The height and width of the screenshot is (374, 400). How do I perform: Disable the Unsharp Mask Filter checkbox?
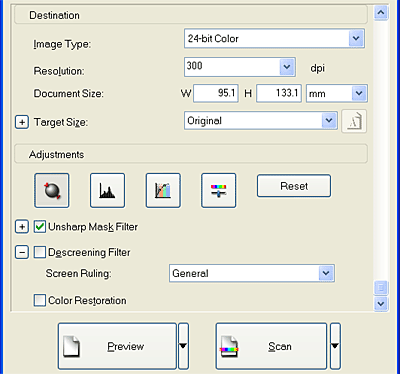[40, 227]
